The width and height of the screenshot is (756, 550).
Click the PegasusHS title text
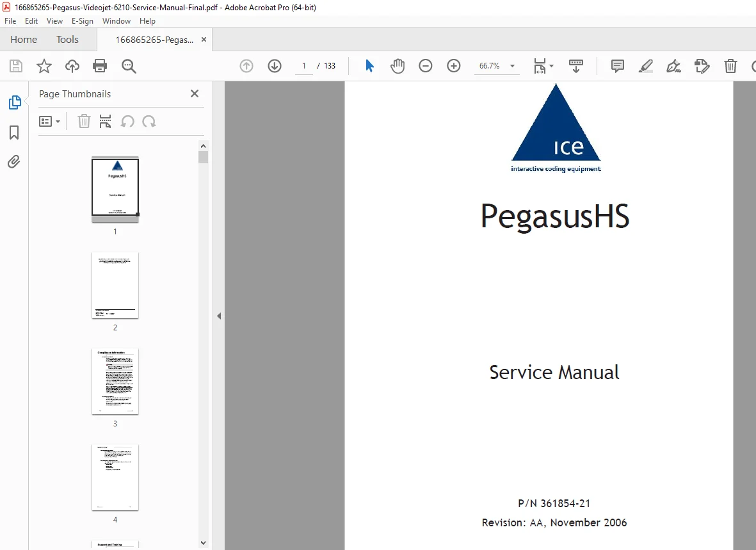click(555, 216)
